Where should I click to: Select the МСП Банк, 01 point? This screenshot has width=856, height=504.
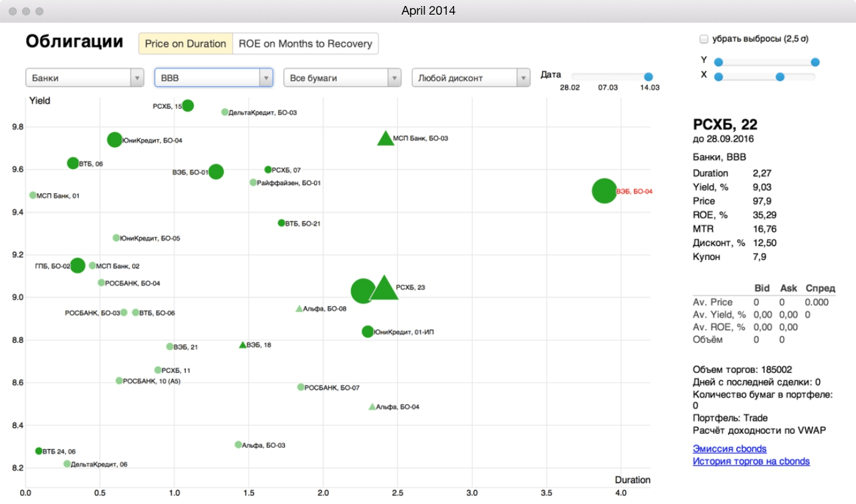(33, 195)
